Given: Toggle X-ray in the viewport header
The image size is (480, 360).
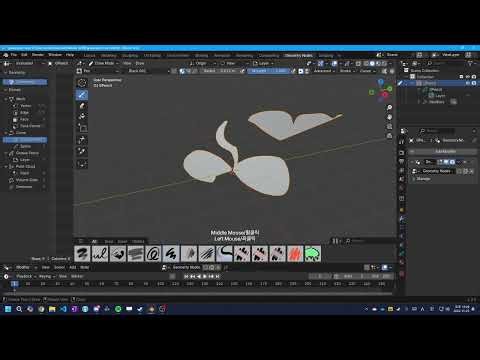Looking at the screenshot, I should (358, 63).
